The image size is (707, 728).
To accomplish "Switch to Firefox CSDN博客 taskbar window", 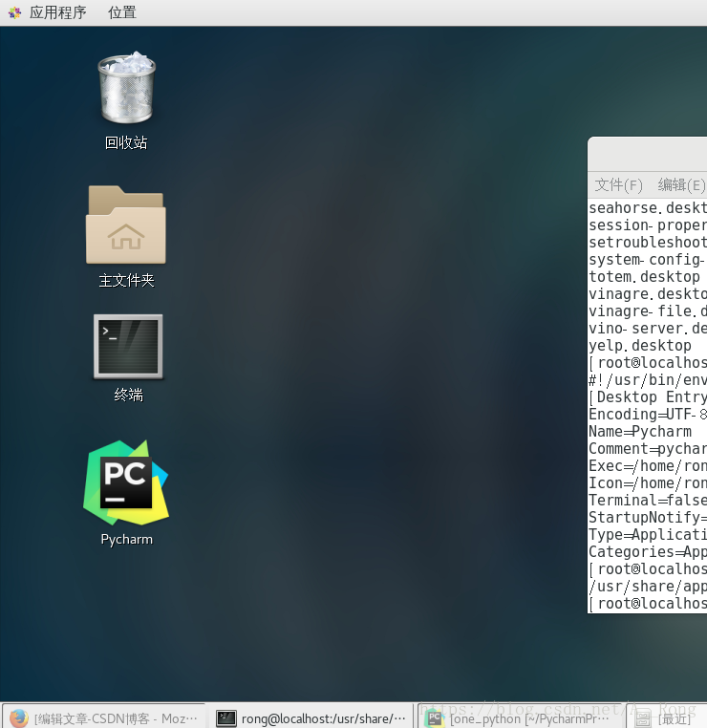I will click(x=104, y=718).
